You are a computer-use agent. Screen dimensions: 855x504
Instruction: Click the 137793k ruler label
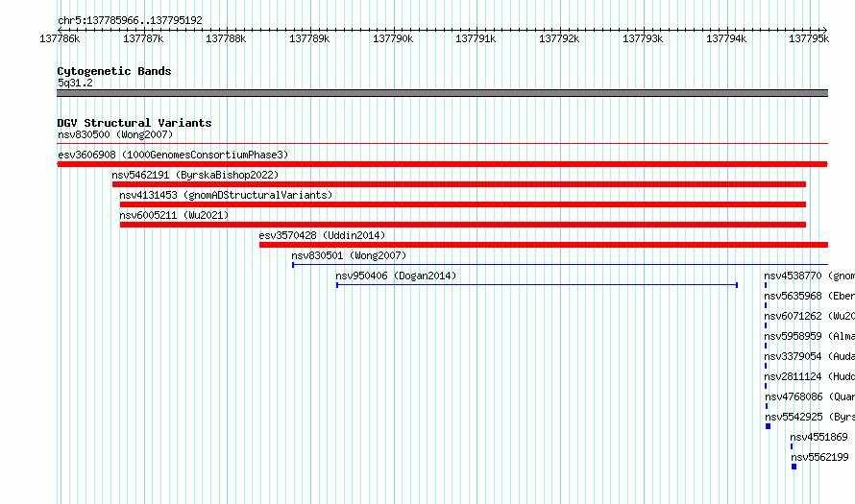click(x=643, y=38)
